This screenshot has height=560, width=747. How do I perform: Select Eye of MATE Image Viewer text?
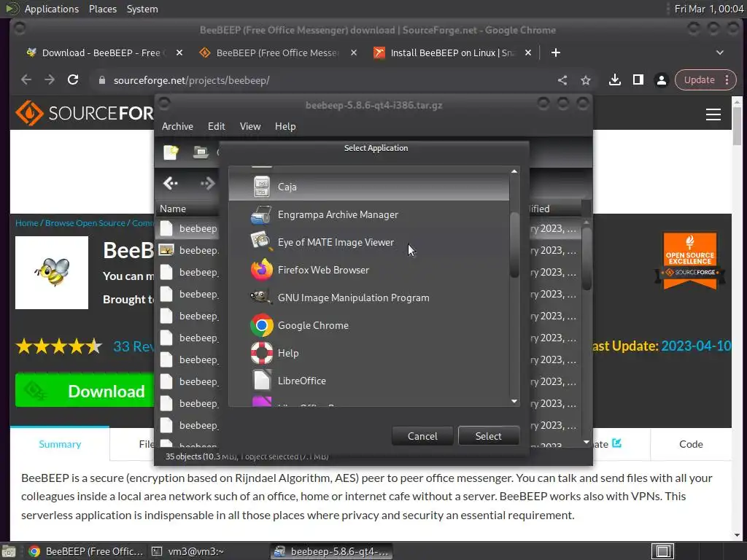[x=336, y=242]
